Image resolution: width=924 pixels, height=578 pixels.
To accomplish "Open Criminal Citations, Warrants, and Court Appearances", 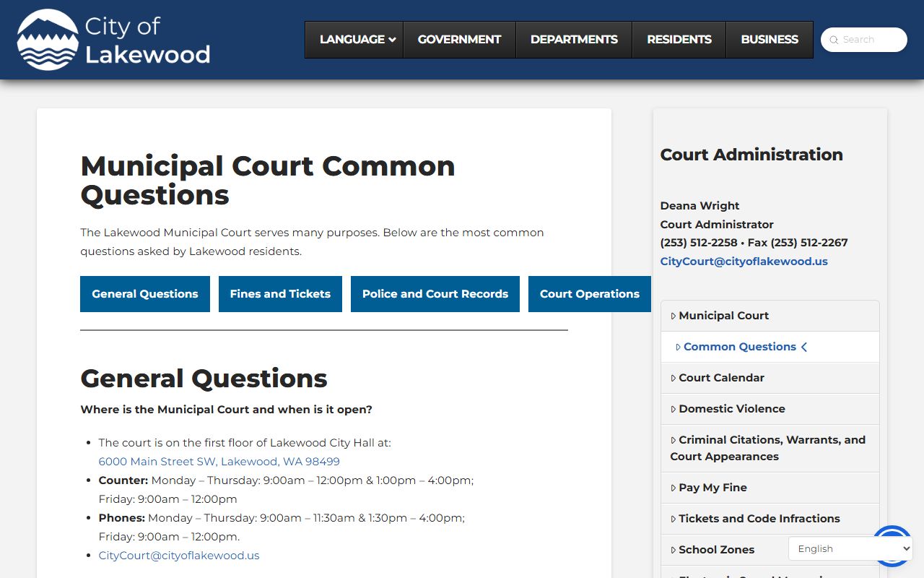I will 770,448.
